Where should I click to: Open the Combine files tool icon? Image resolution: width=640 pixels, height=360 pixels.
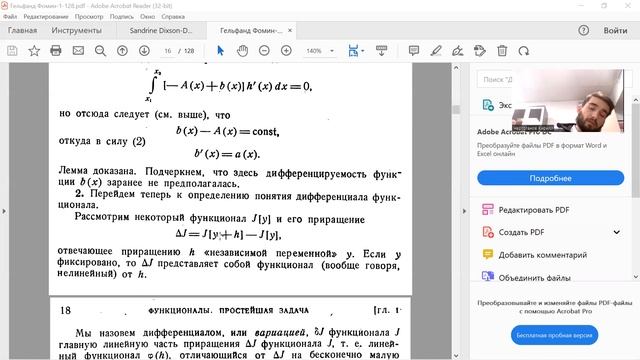(488, 276)
